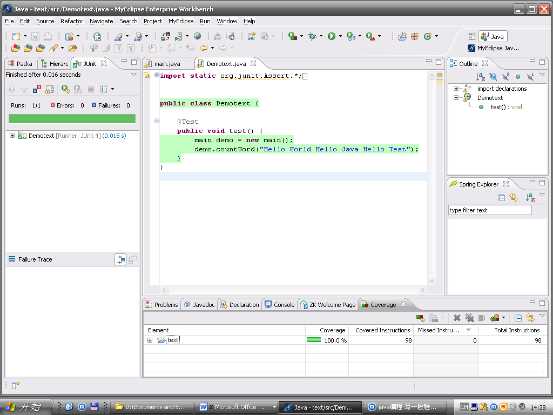Click Hide Static Members icon in the Outline
The height and width of the screenshot is (415, 553).
[x=506, y=77]
